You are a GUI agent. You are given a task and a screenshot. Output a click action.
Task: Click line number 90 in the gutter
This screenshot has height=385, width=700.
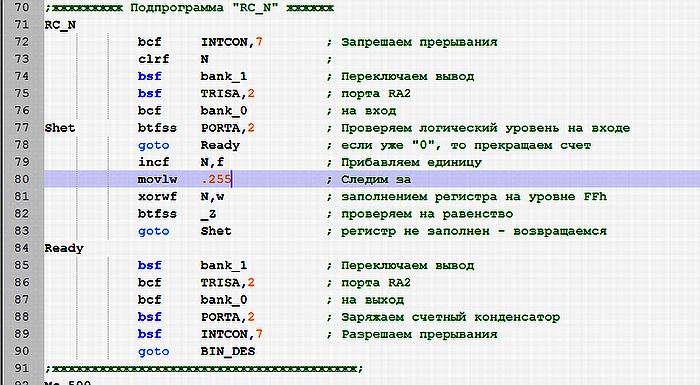click(x=21, y=351)
